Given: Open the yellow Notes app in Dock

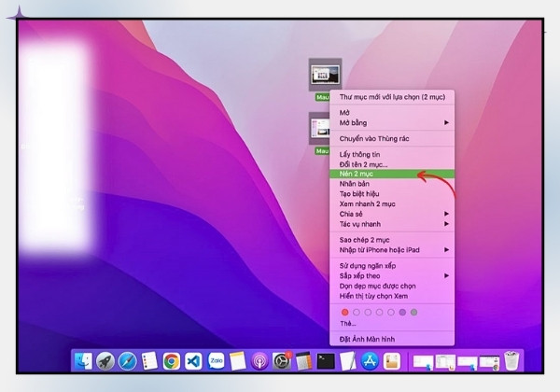Looking at the screenshot, I should tap(237, 361).
